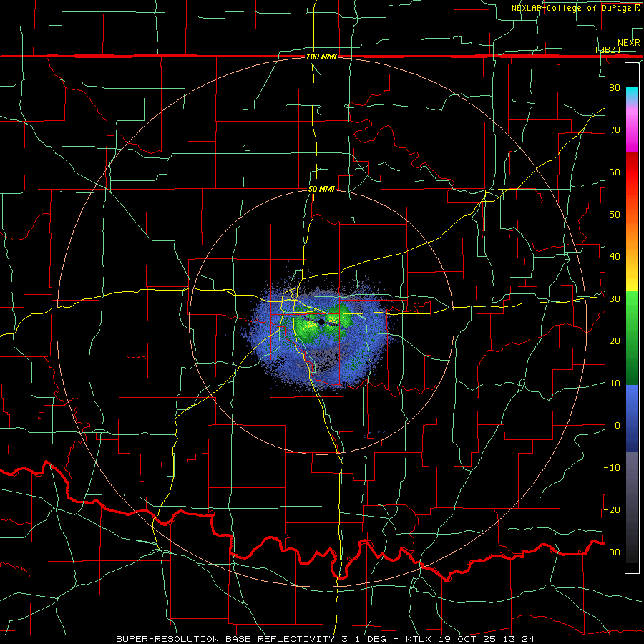The height and width of the screenshot is (644, 644).
Task: Click the [dBZ] unit label
Action: [x=608, y=50]
